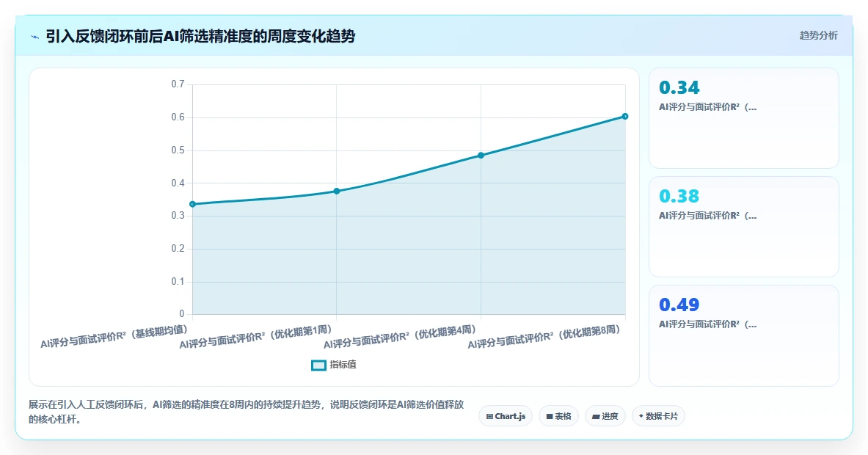Viewport: 868px width, 455px height.
Task: Open the 0.38 data card
Action: pyautogui.click(x=743, y=226)
